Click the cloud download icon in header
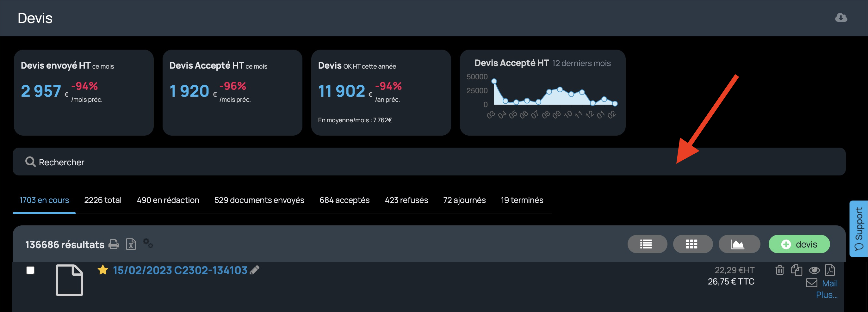 point(841,17)
